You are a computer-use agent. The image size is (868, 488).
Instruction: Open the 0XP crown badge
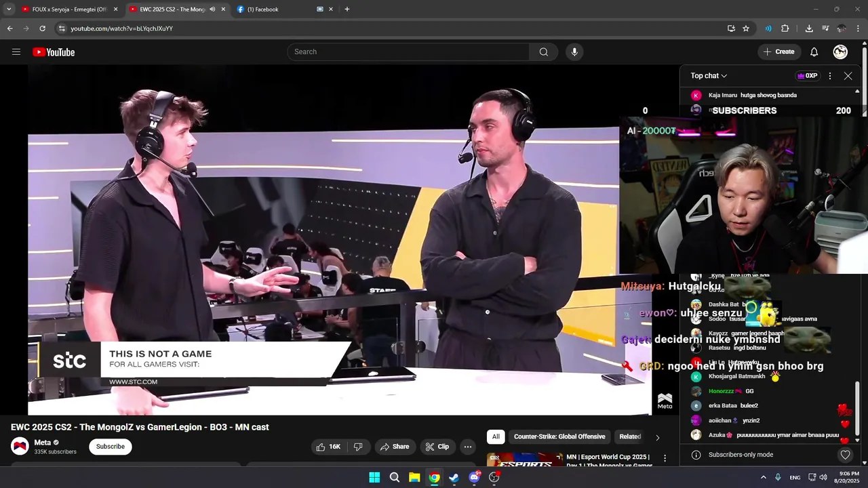(807, 76)
